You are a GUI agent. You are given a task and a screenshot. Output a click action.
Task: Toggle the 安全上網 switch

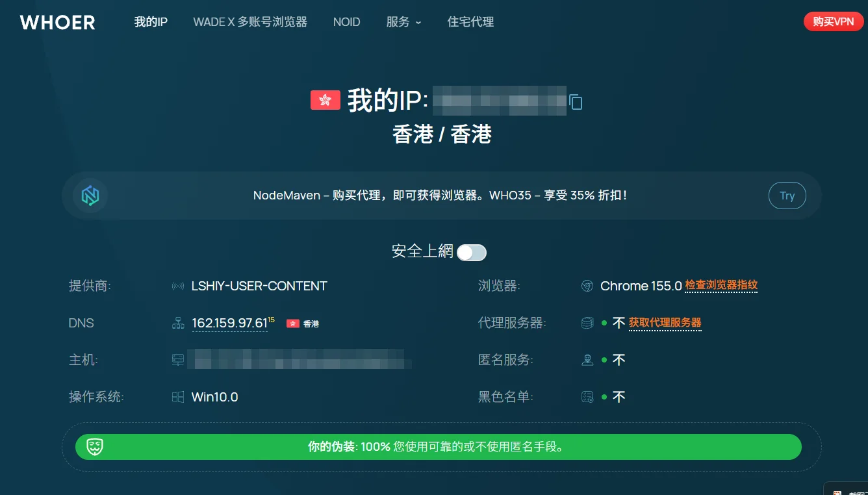point(472,253)
